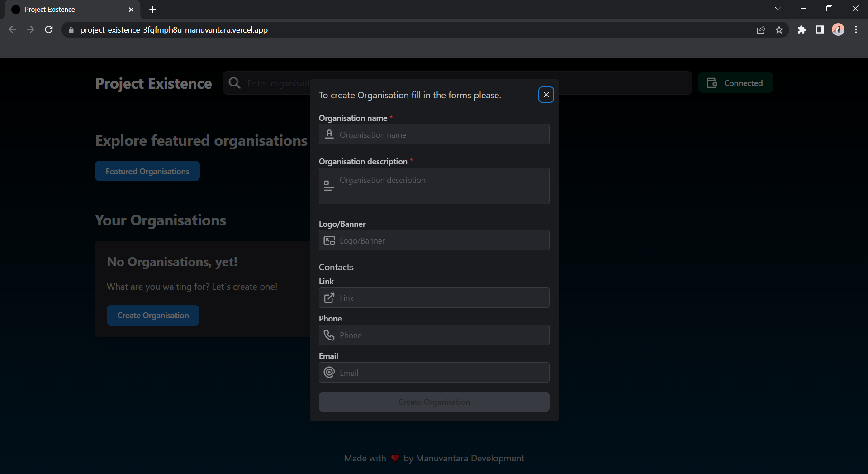
Task: Open the Extensions puzzle icon
Action: [802, 30]
